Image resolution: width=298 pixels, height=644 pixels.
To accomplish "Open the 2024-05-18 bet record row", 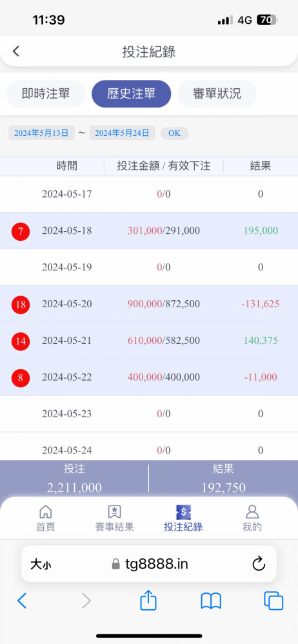I will coord(149,231).
